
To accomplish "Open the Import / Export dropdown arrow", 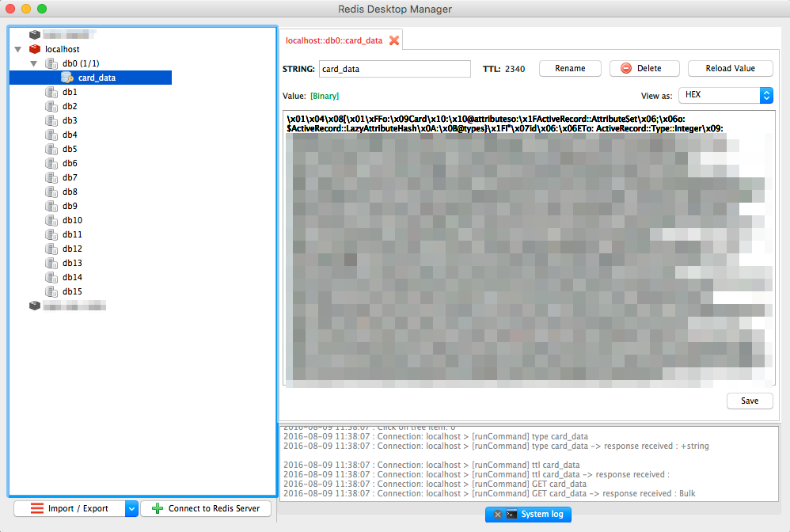I will tap(131, 509).
